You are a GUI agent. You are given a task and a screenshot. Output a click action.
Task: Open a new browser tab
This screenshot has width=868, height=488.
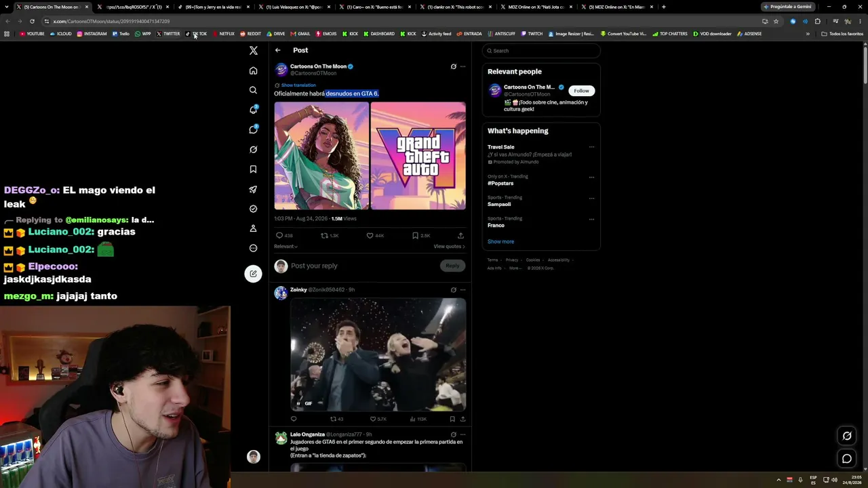663,7
